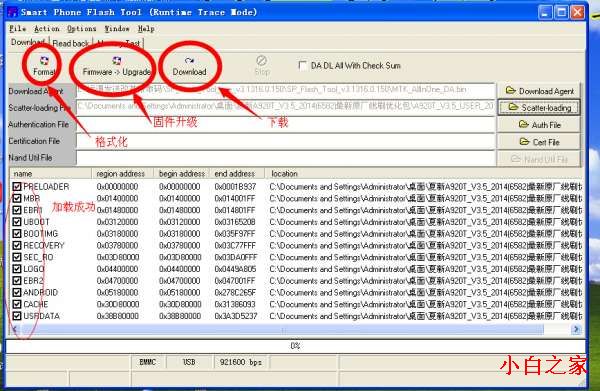Open the Window menu
The width and height of the screenshot is (600, 391).
117,29
